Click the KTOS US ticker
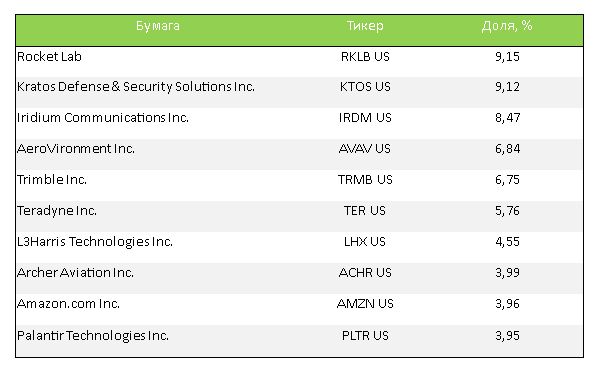 pos(365,87)
